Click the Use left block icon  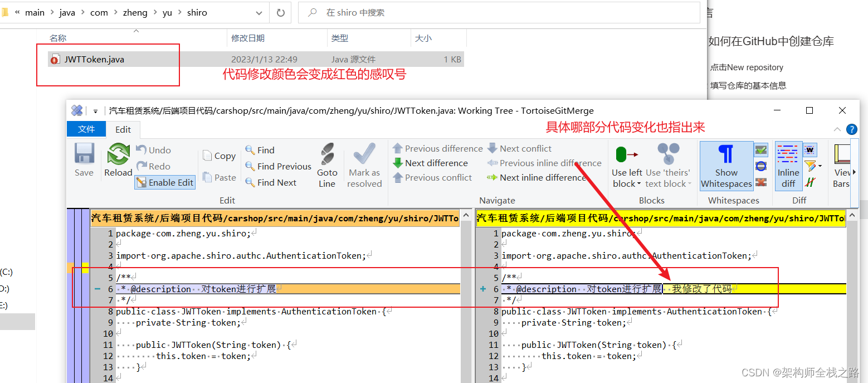point(627,154)
